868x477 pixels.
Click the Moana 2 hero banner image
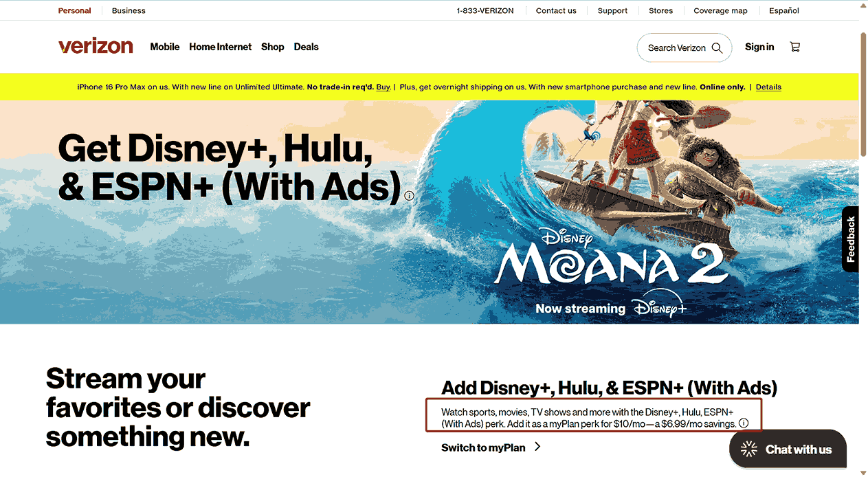(430, 212)
